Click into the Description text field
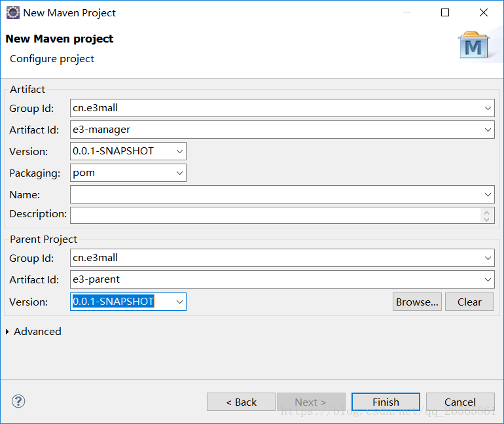504x424 pixels. (x=276, y=215)
